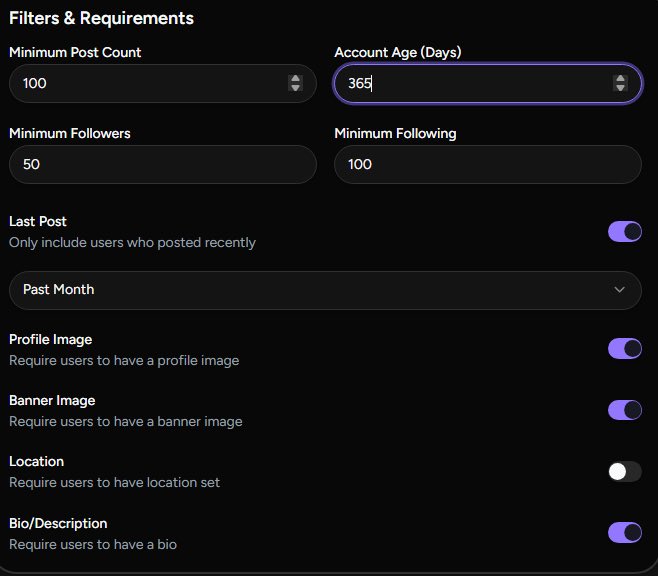Click the Banner Image label text
This screenshot has height=576, width=658.
(52, 401)
